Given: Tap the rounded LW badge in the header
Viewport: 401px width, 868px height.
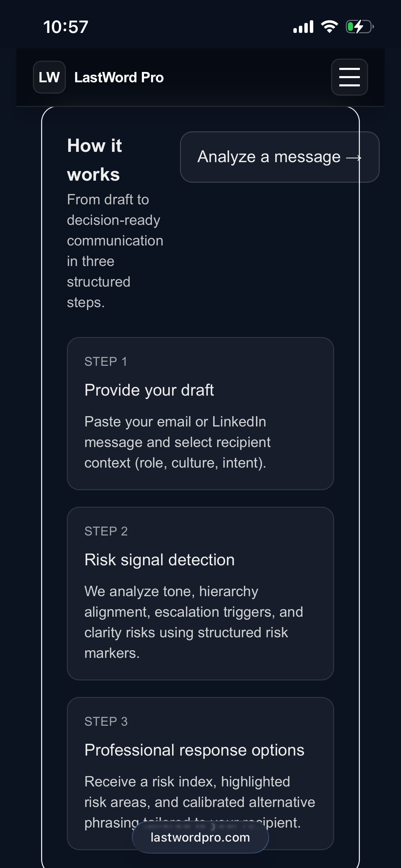Looking at the screenshot, I should 49,77.
